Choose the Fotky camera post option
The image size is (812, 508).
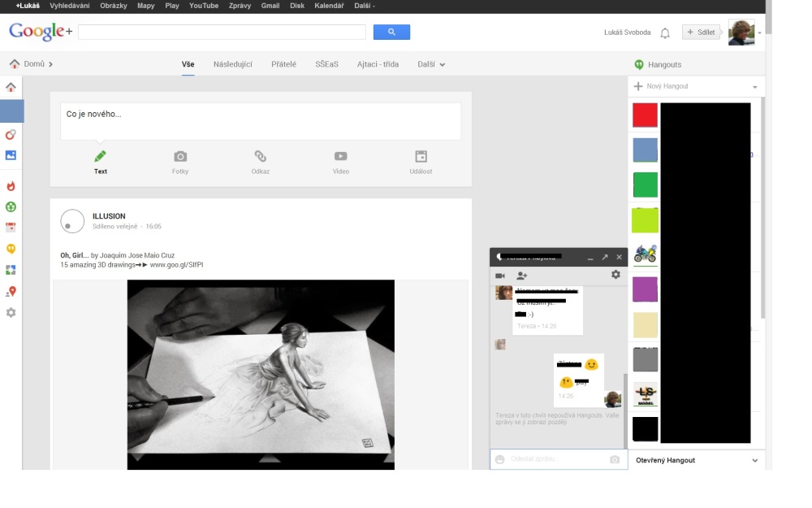pyautogui.click(x=180, y=163)
